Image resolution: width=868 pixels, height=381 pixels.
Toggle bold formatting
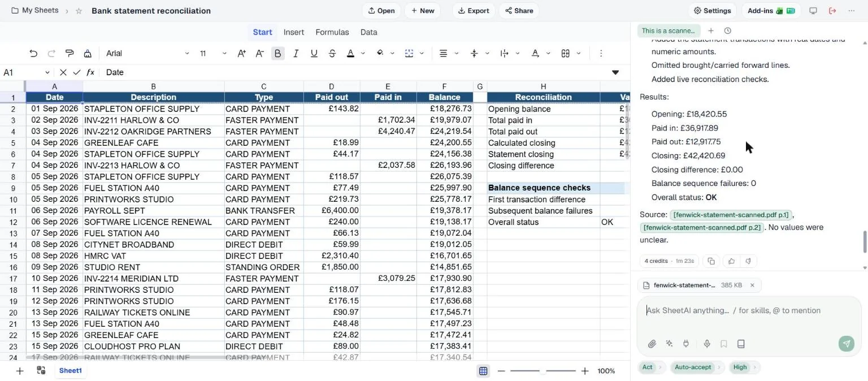pos(277,53)
